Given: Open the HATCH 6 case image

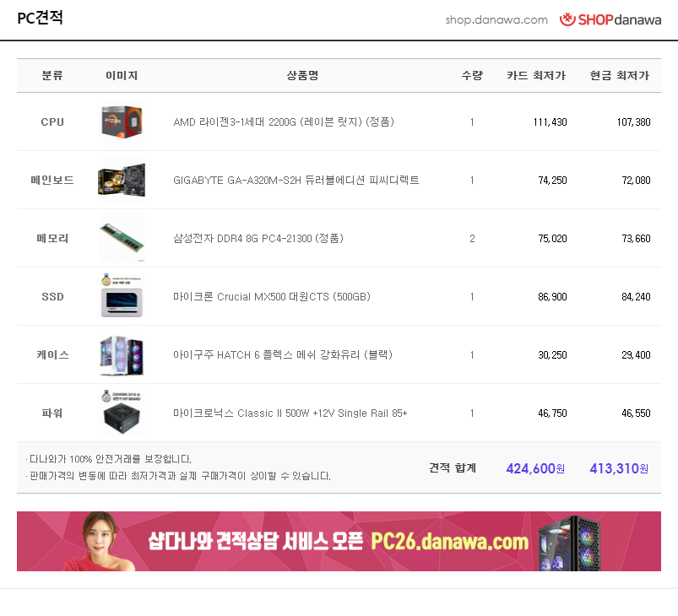Looking at the screenshot, I should pos(122,355).
